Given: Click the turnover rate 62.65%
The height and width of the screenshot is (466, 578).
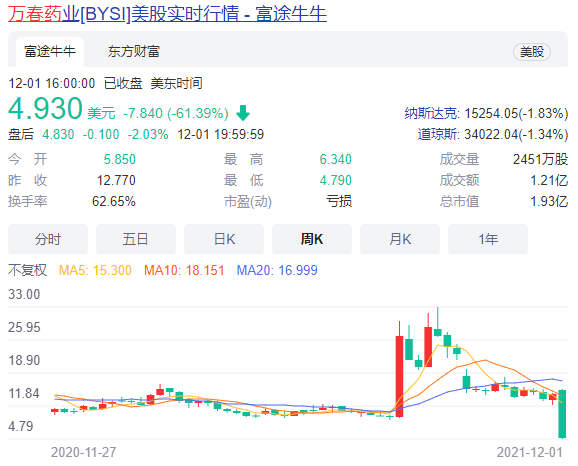Looking at the screenshot, I should coord(114,201).
